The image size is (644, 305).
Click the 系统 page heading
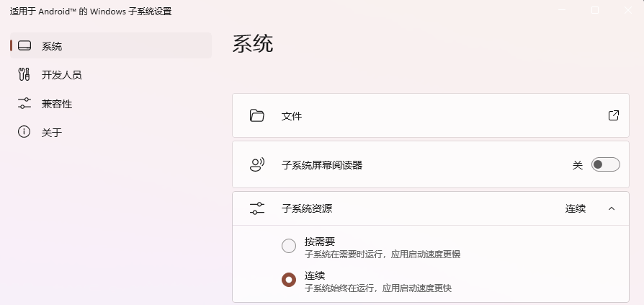[253, 44]
